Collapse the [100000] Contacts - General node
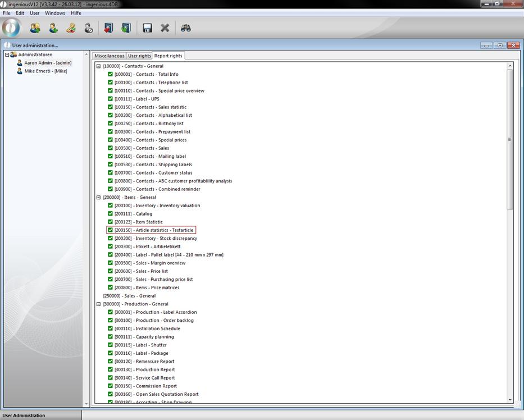The image size is (524, 420). coord(98,66)
